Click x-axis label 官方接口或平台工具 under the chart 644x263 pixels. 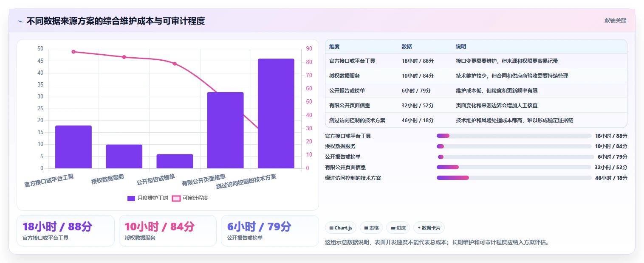click(49, 181)
